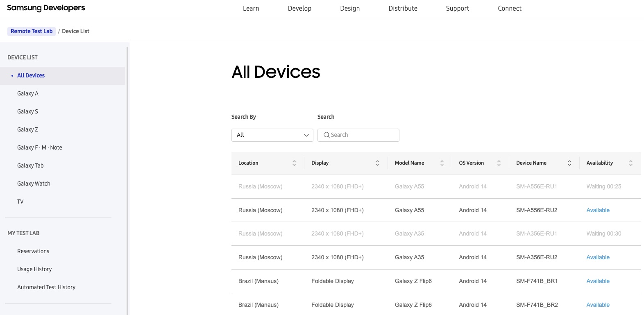Click Location column header label
This screenshot has width=644, height=315.
(248, 163)
